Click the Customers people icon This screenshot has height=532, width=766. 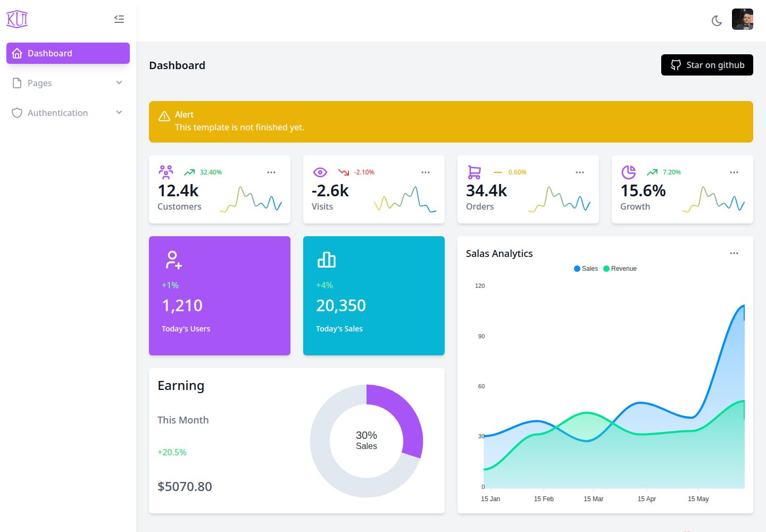pos(166,172)
